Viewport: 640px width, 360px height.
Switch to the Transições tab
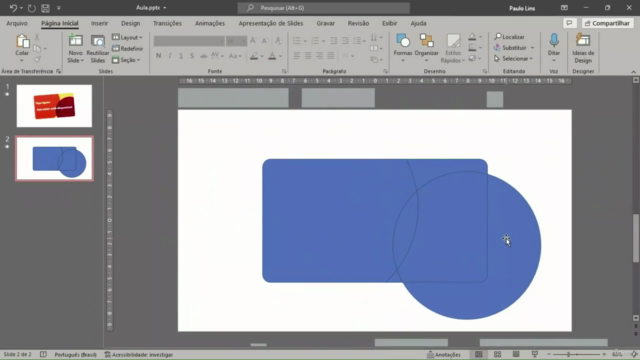click(x=167, y=23)
